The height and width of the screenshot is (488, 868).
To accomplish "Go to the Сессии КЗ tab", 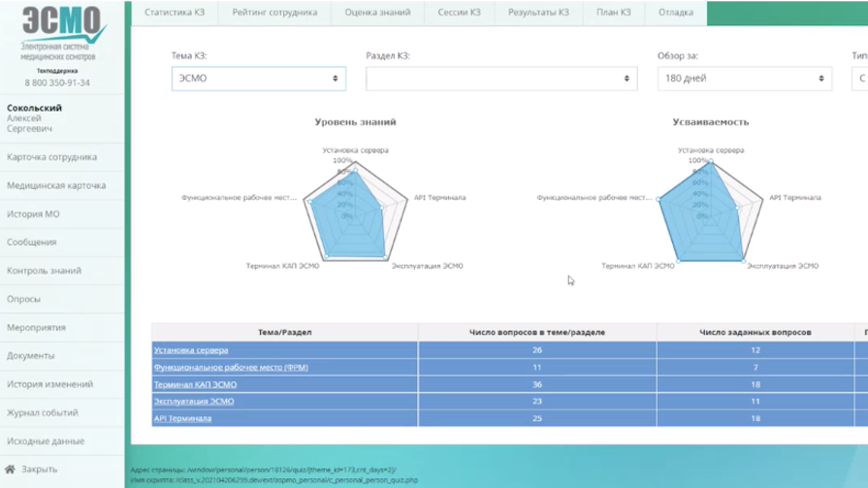I will pyautogui.click(x=460, y=13).
